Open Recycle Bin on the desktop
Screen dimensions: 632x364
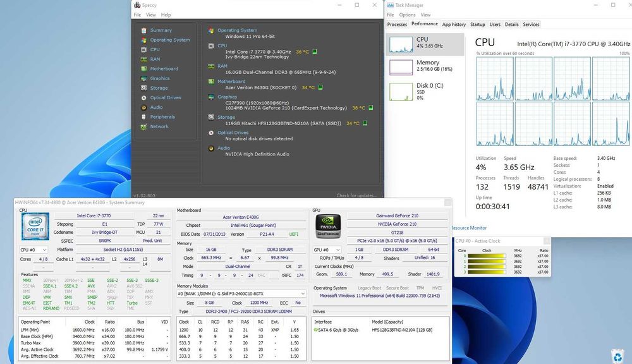[x=617, y=356]
